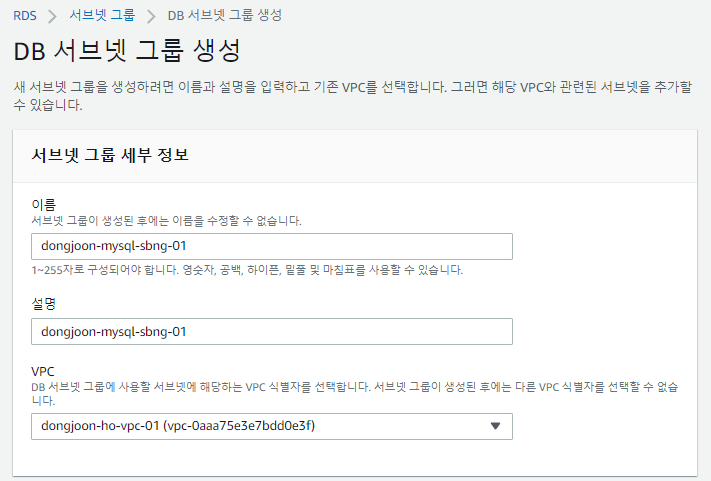711x481 pixels.
Task: Expand the VPC dropdown showing dongjoon-ho-vpc-01
Action: coord(272,426)
